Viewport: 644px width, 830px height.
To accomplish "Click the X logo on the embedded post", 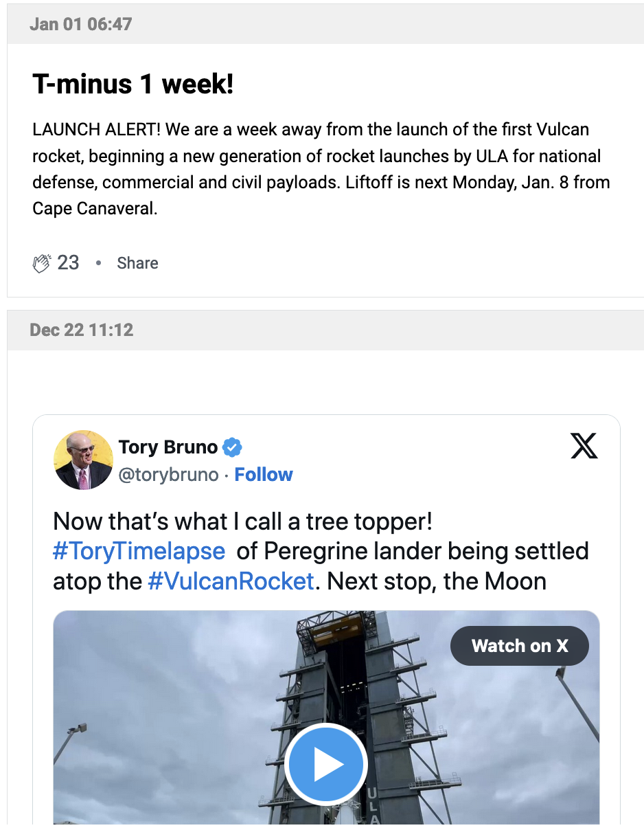I will click(584, 446).
